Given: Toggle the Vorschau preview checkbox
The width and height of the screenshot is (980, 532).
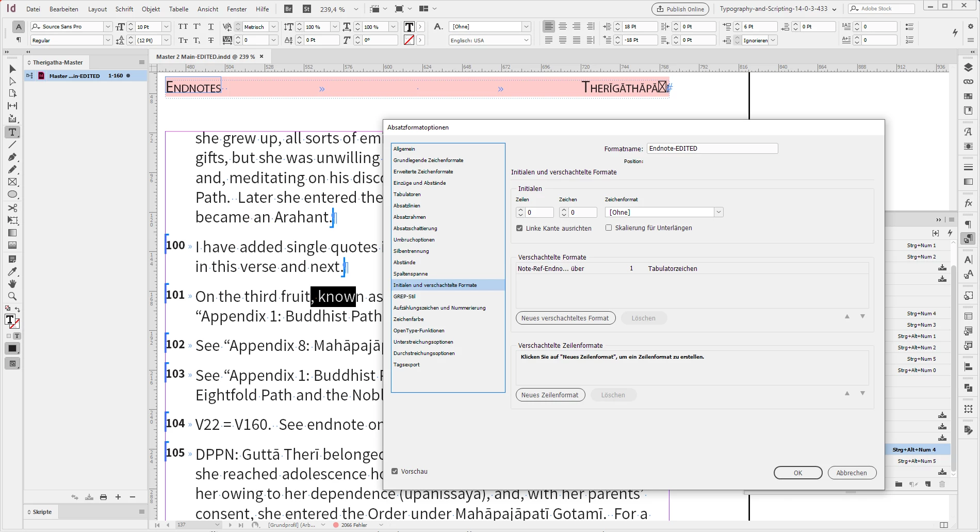Looking at the screenshot, I should [395, 471].
